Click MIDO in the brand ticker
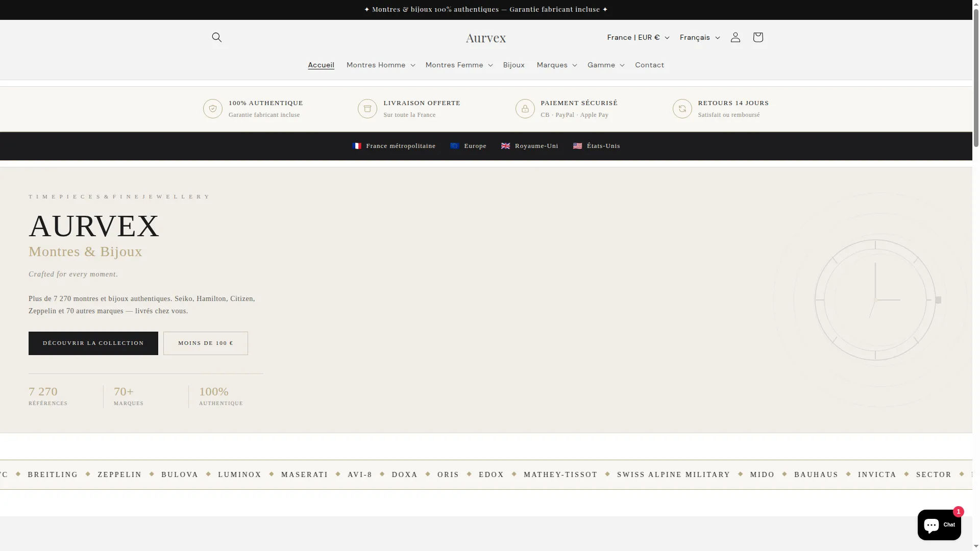The image size is (980, 551). [x=762, y=474]
